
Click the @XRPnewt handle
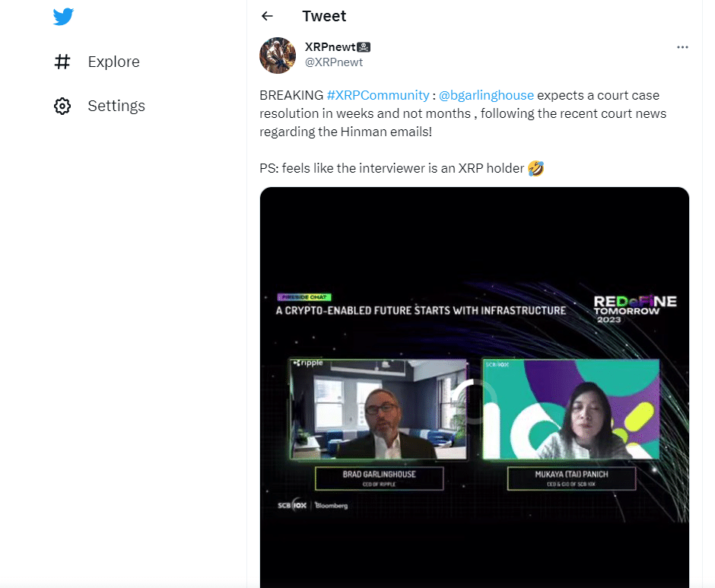pyautogui.click(x=334, y=62)
